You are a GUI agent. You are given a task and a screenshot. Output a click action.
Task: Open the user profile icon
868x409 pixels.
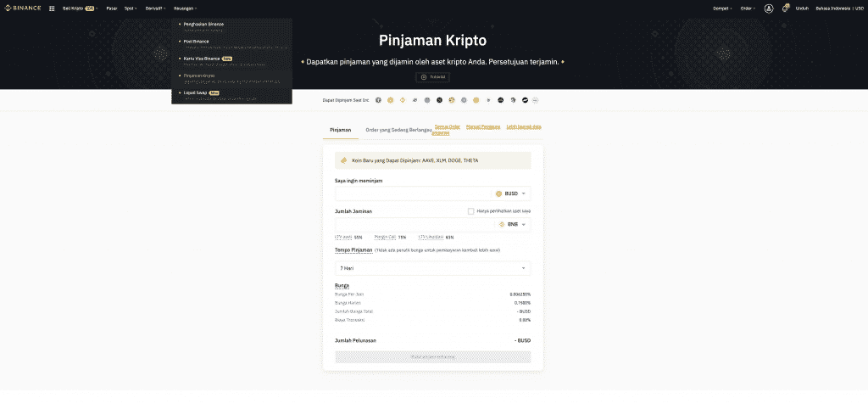click(768, 8)
